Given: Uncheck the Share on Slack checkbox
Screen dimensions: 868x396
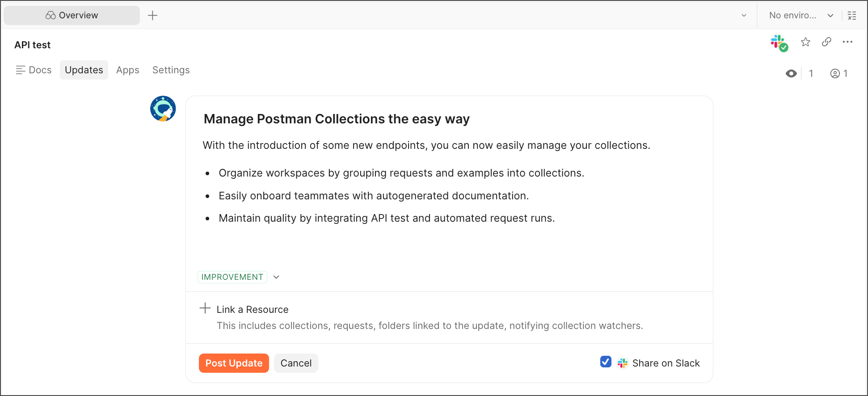Looking at the screenshot, I should [x=606, y=362].
